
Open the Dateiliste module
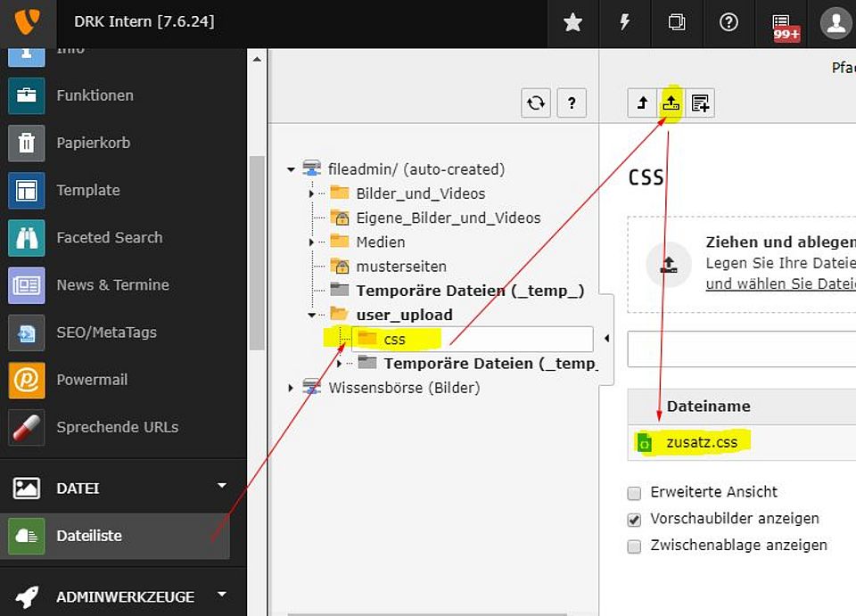click(89, 536)
